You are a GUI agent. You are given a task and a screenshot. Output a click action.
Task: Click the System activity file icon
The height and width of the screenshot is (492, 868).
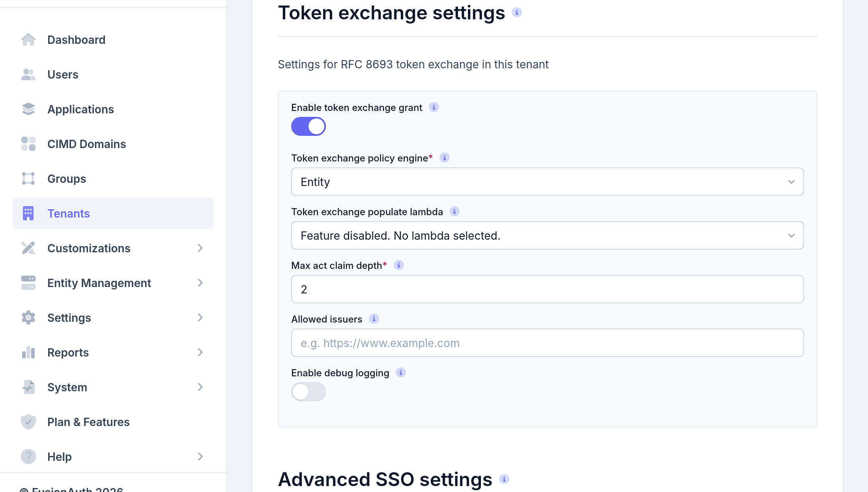[28, 387]
